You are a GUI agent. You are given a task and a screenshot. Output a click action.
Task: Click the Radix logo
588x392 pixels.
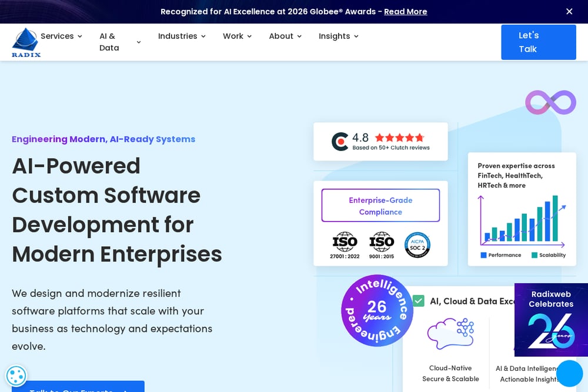tap(26, 42)
